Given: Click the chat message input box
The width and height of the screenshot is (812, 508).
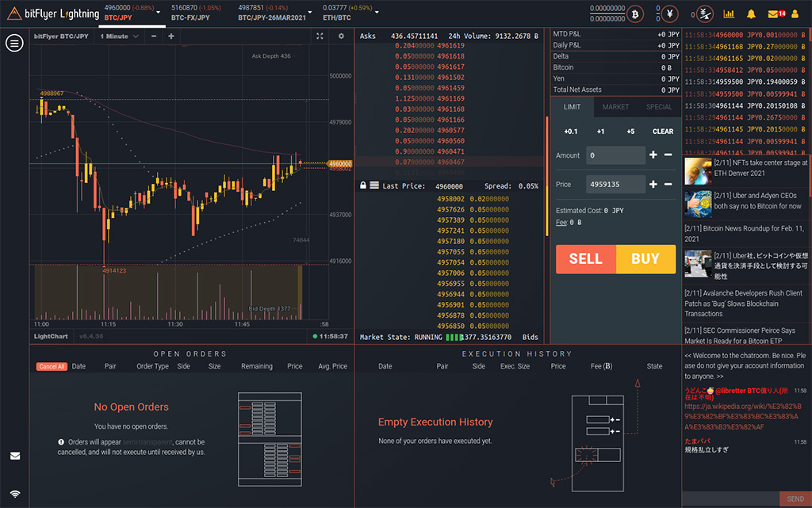Looking at the screenshot, I should (730, 498).
